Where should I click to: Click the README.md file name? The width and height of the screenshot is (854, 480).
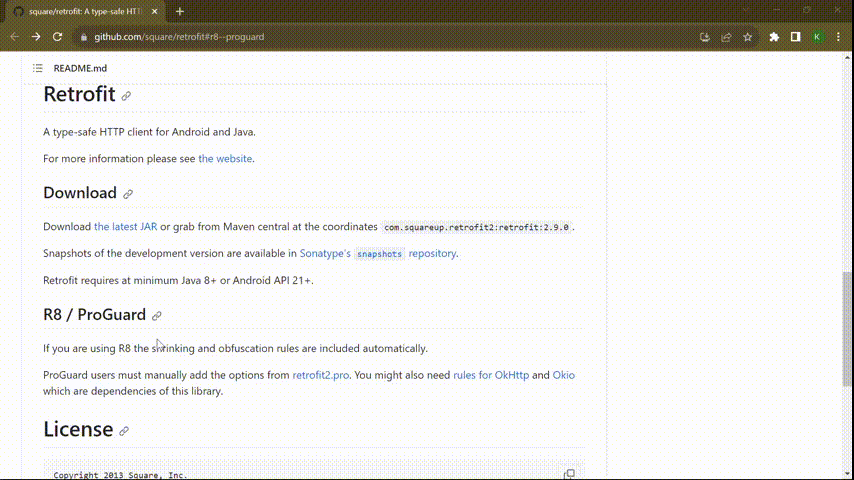click(x=80, y=68)
